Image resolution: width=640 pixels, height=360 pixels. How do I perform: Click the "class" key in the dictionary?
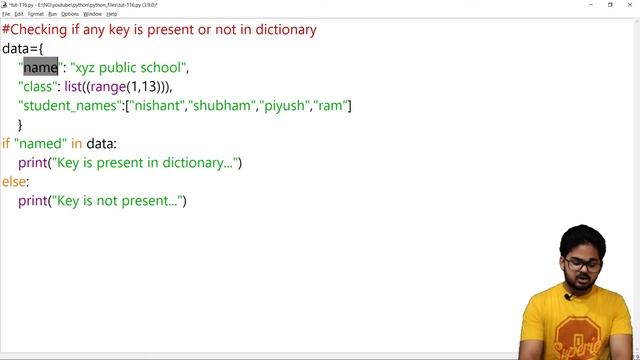click(38, 87)
